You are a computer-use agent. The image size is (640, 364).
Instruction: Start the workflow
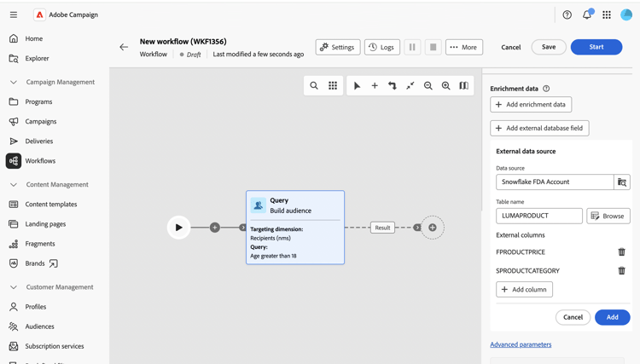[596, 47]
